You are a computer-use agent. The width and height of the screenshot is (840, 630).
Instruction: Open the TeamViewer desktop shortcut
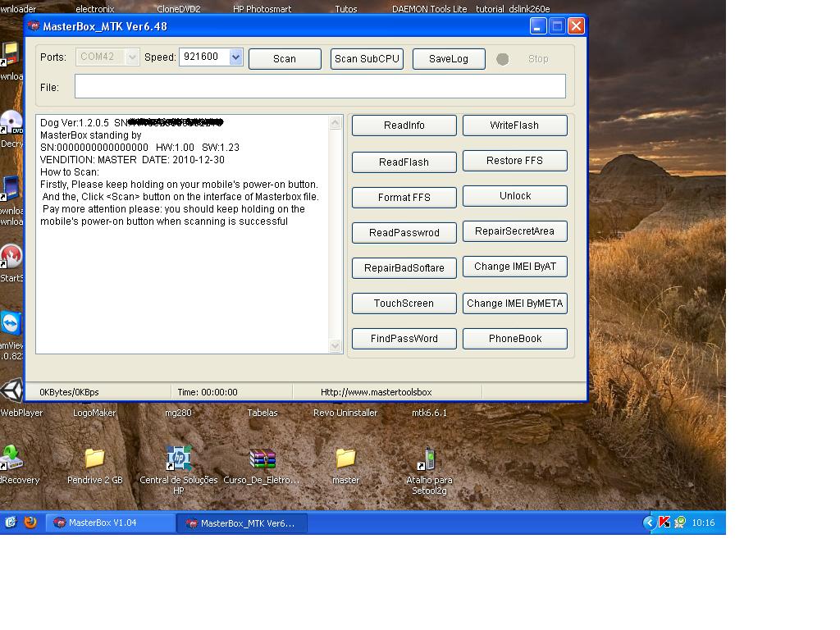[x=11, y=325]
